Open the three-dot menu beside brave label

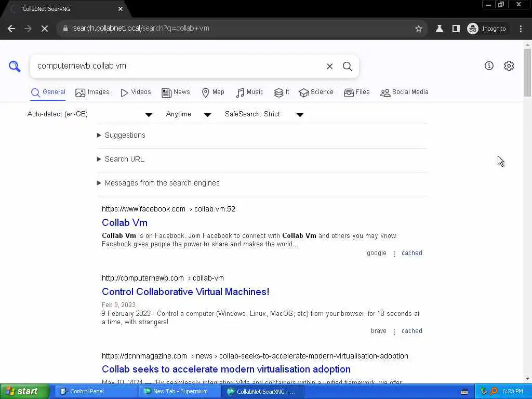point(394,332)
